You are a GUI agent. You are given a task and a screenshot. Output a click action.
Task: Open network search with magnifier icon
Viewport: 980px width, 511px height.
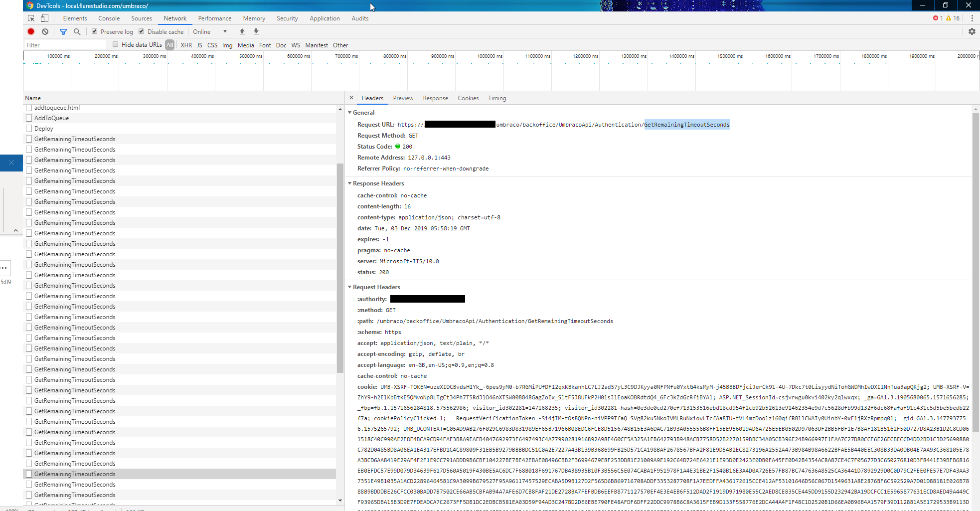click(x=77, y=31)
